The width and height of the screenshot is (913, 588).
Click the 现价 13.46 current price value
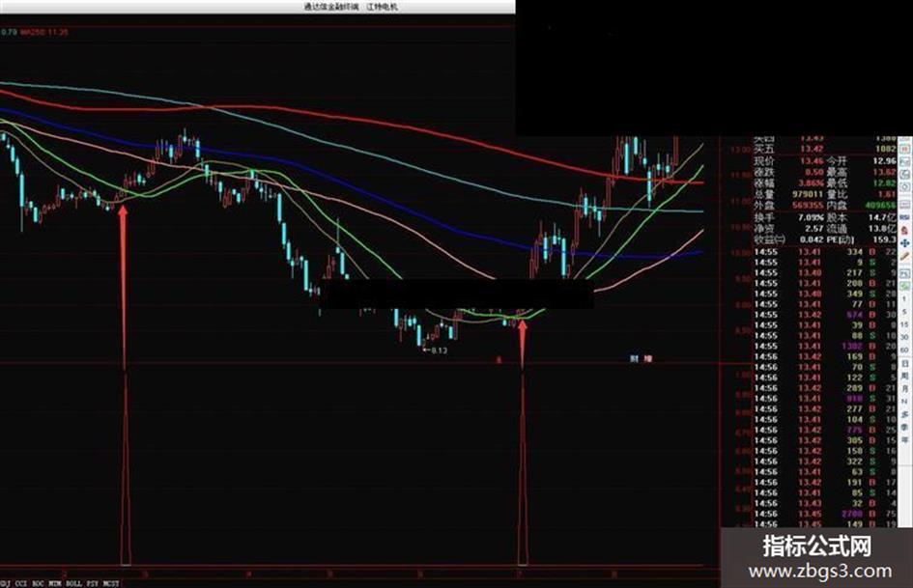pos(812,160)
